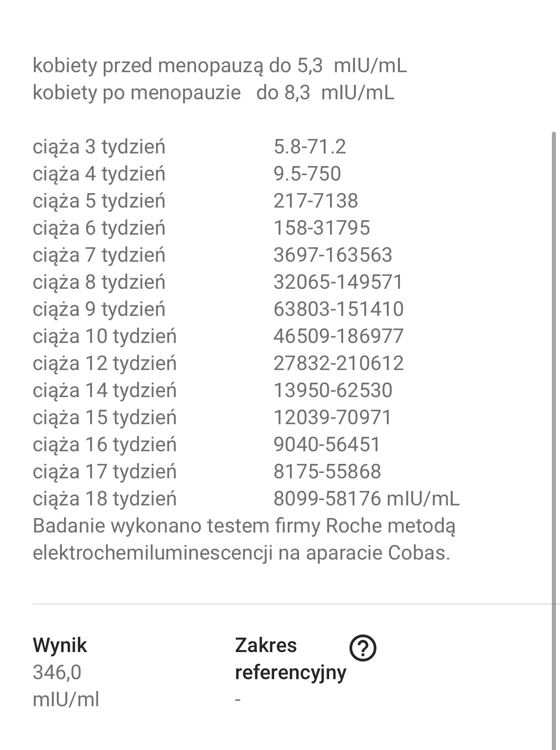The width and height of the screenshot is (560, 750).
Task: Select the ciąża 3 tydzień row label
Action: 99,147
